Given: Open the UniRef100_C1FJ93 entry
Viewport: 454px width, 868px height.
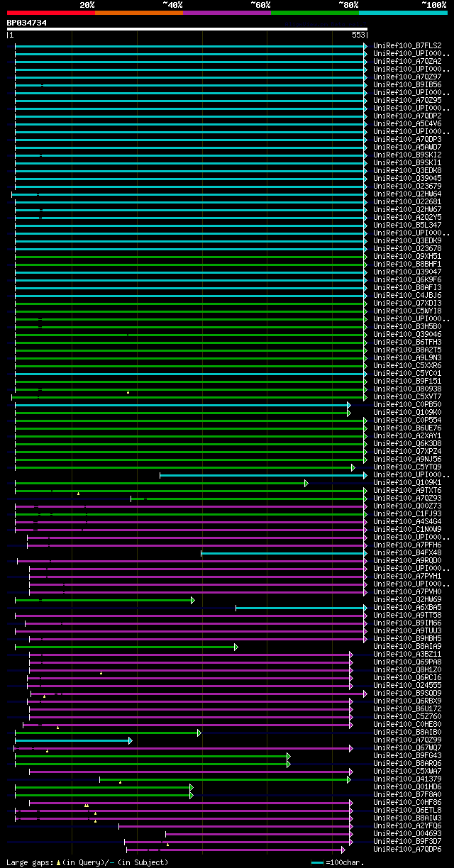Looking at the screenshot, I should coord(408,514).
